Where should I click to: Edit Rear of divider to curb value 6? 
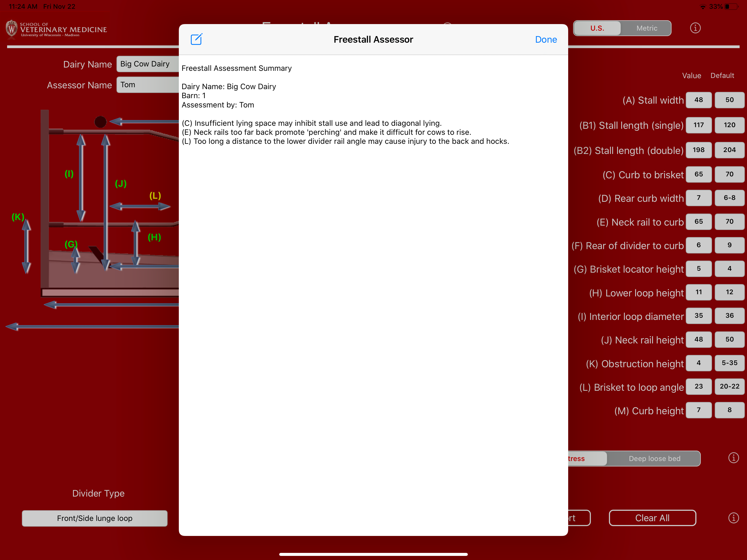click(x=698, y=245)
